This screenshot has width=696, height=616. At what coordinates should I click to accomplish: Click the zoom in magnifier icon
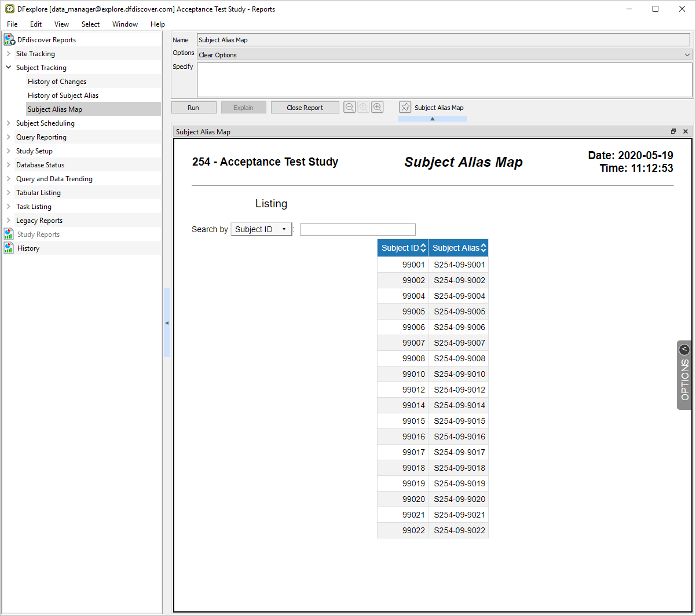[378, 107]
